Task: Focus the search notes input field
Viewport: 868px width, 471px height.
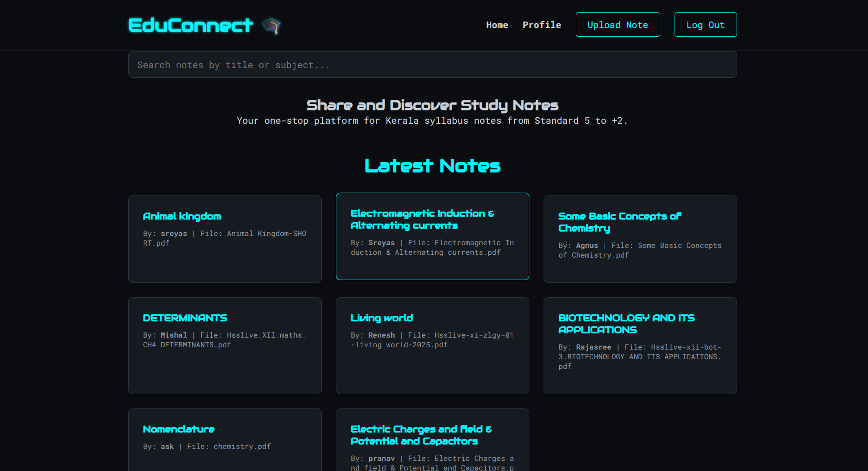Action: click(432, 64)
